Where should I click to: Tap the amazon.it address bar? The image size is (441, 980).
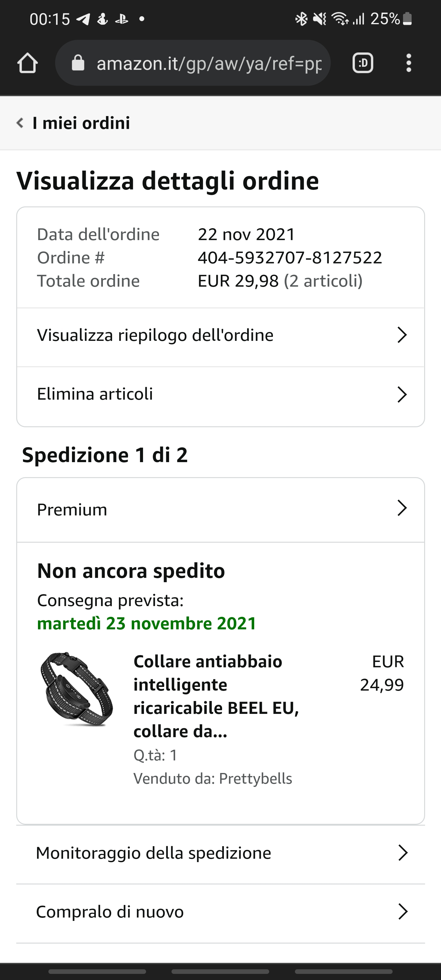[x=209, y=63]
